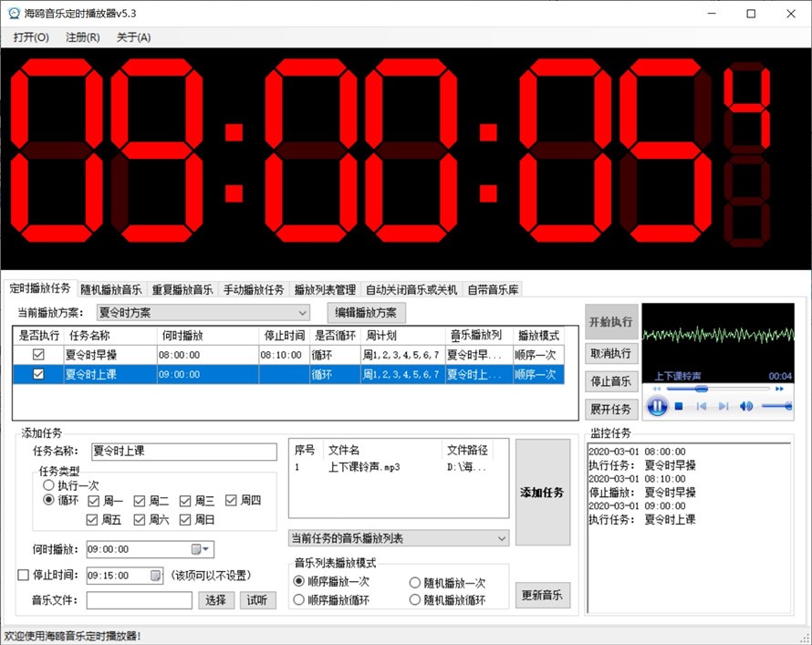Switch to the 播放列表管理 tab
The image size is (812, 645).
tap(324, 290)
